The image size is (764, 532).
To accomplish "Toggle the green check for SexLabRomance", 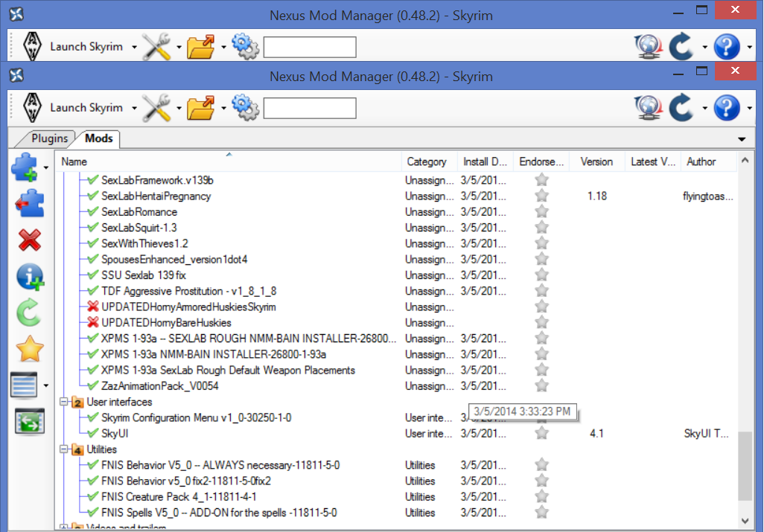I will click(92, 212).
